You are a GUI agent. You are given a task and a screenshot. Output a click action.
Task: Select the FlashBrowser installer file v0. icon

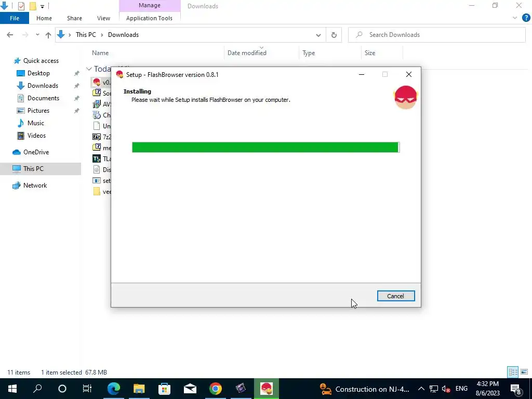tap(97, 82)
